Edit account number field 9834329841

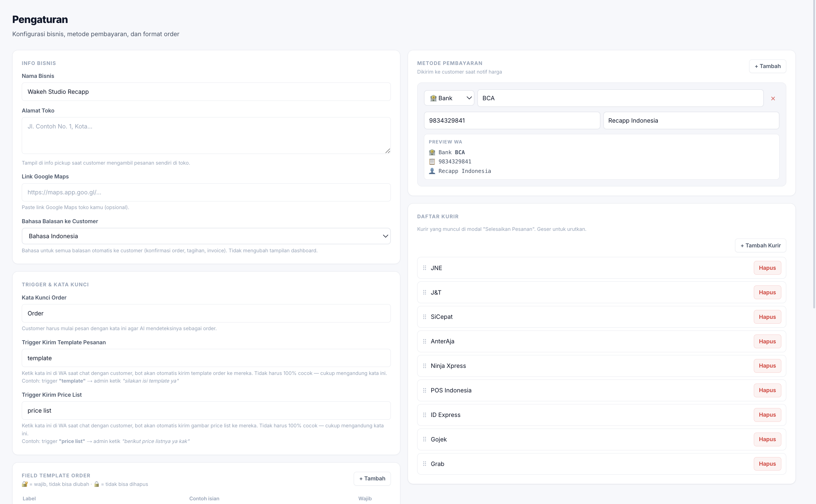(x=512, y=120)
